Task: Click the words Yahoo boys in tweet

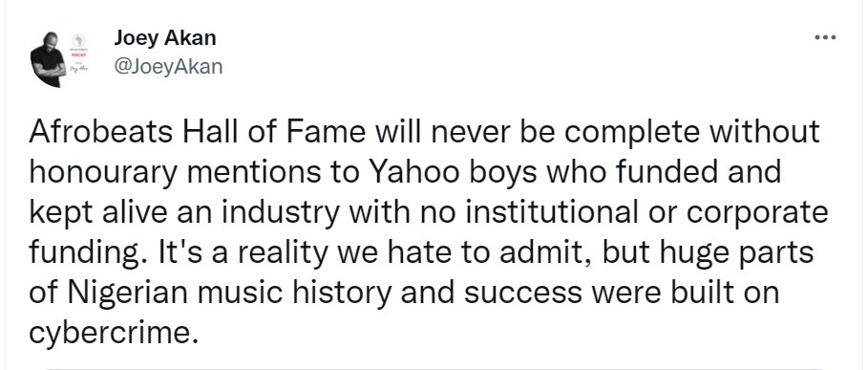Action: pos(450,173)
